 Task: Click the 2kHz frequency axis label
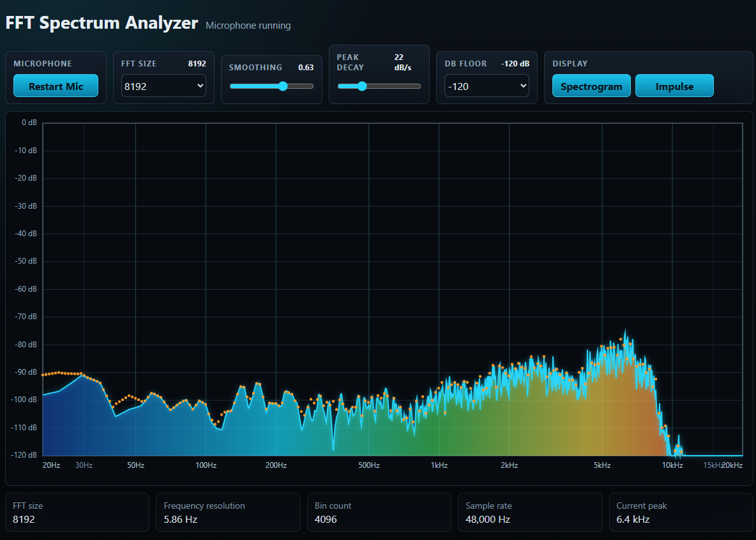point(509,465)
